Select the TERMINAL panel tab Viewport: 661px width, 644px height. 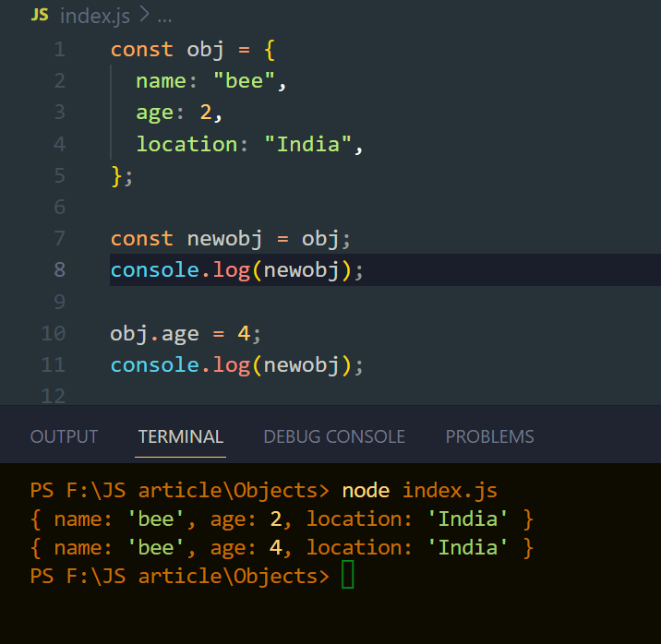[x=180, y=436]
